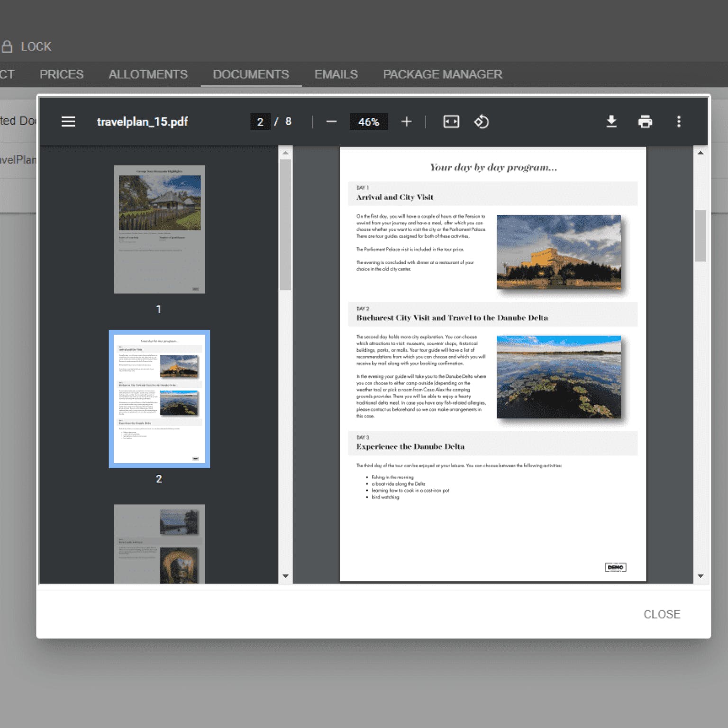Download the travelplan_15.pdf file
The height and width of the screenshot is (728, 728).
pos(611,122)
